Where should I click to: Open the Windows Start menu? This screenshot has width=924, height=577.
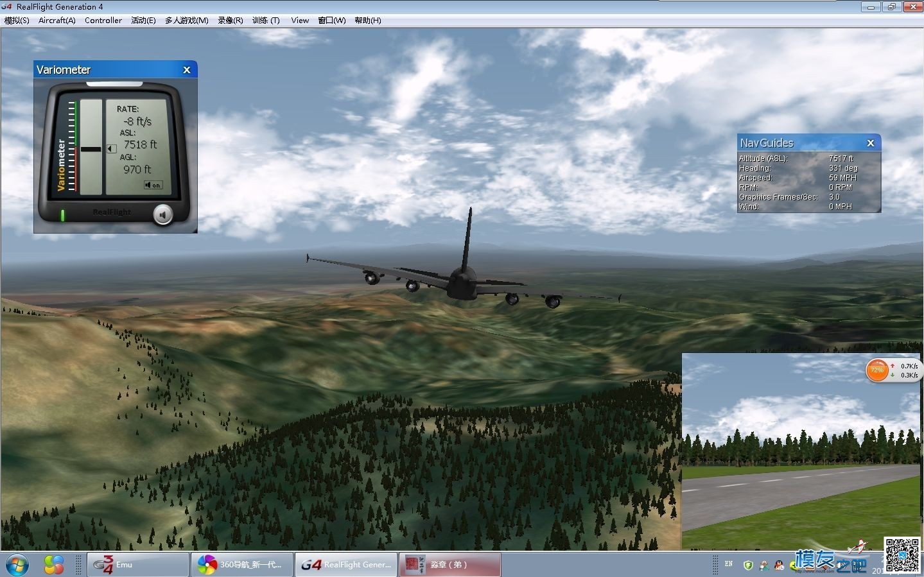coord(17,565)
